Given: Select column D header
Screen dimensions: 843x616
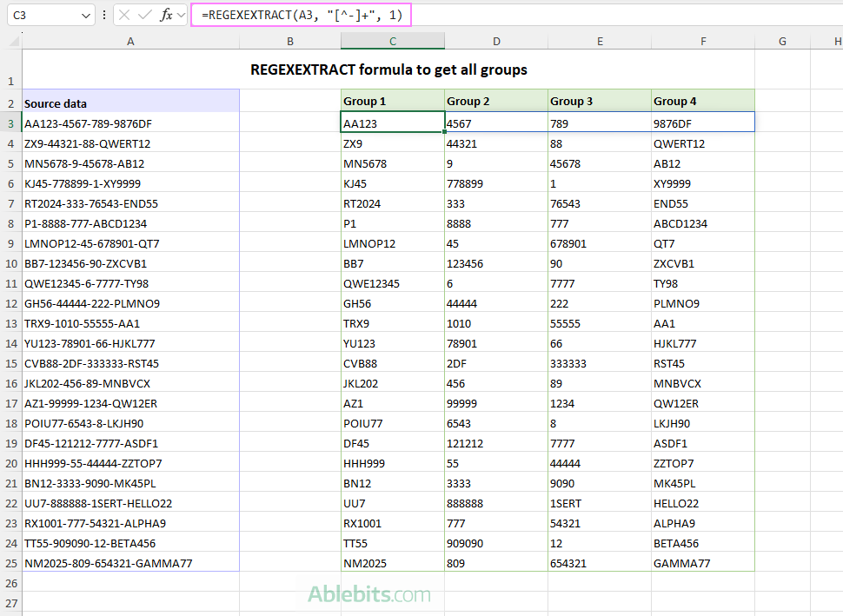Looking at the screenshot, I should click(496, 42).
